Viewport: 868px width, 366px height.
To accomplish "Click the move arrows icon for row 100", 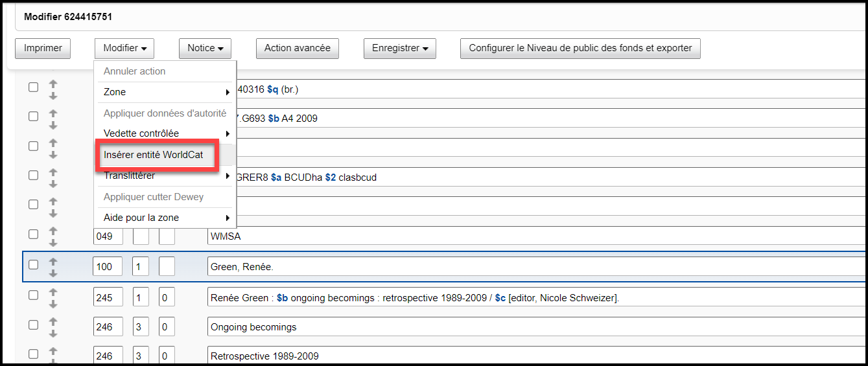I will (x=53, y=266).
